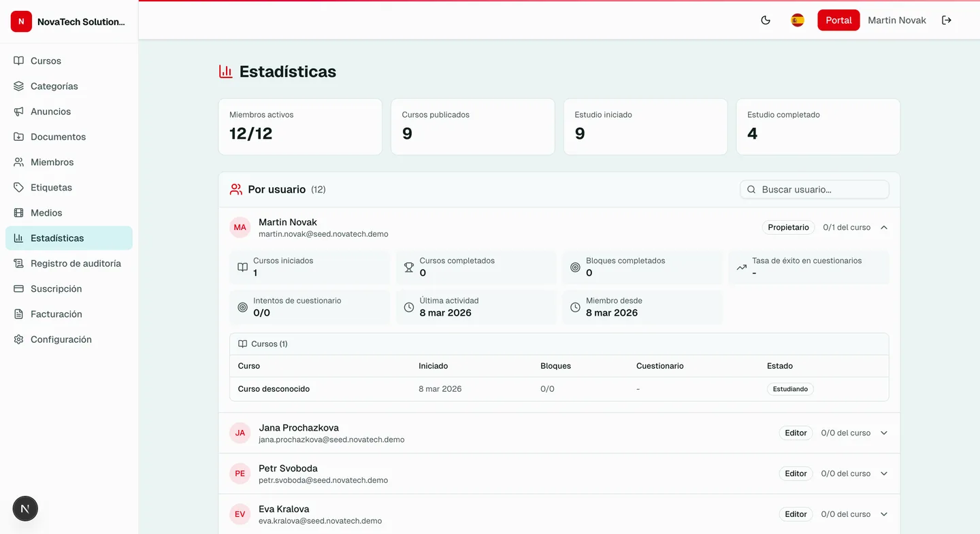
Task: Open the Documentos section
Action: (58, 136)
